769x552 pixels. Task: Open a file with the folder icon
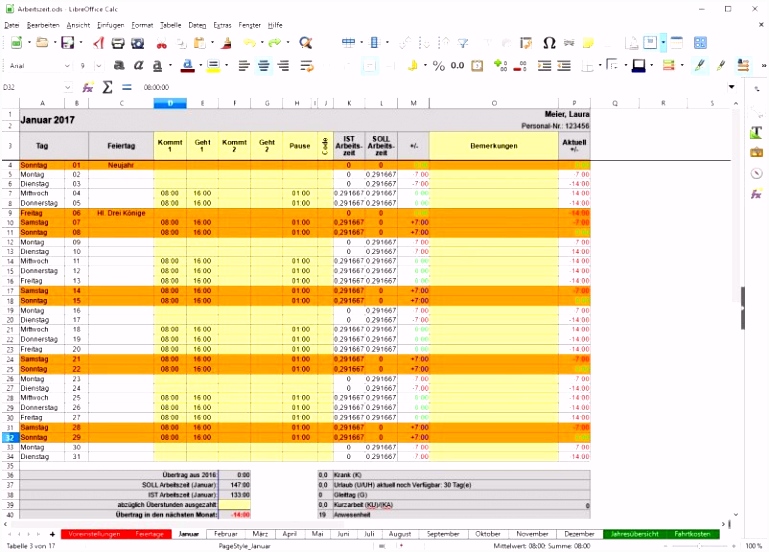pyautogui.click(x=42, y=43)
